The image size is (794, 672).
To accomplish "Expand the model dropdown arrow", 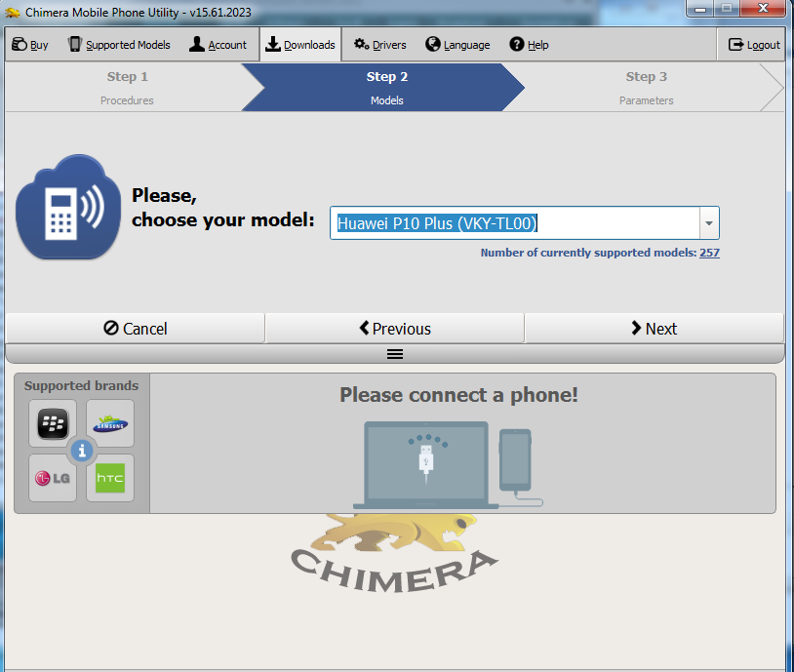I will point(709,222).
